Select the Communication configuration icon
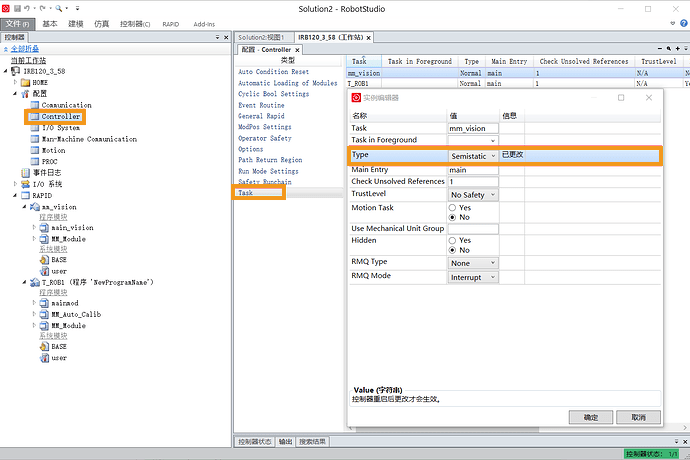 35,105
